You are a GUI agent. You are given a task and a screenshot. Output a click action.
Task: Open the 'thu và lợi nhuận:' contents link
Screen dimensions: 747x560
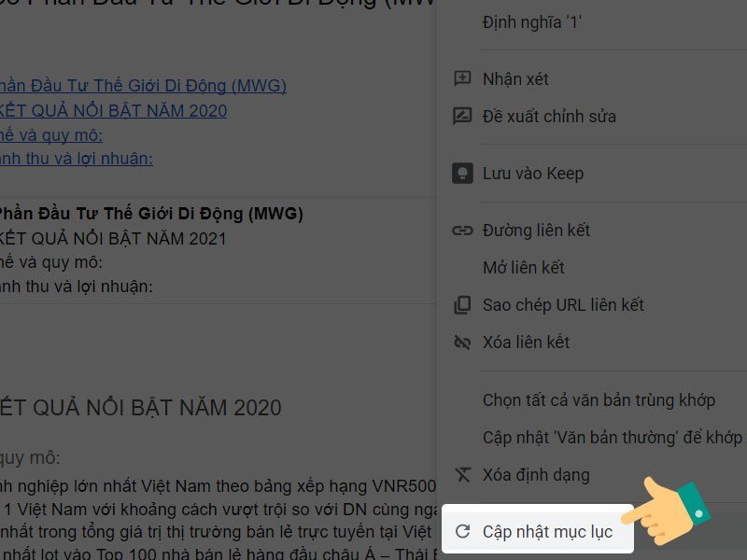77,159
